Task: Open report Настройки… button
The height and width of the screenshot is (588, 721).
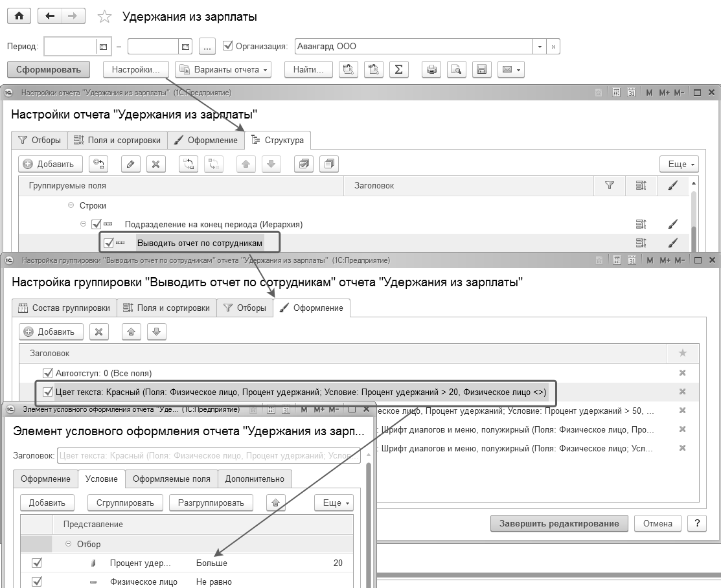Action: click(135, 69)
